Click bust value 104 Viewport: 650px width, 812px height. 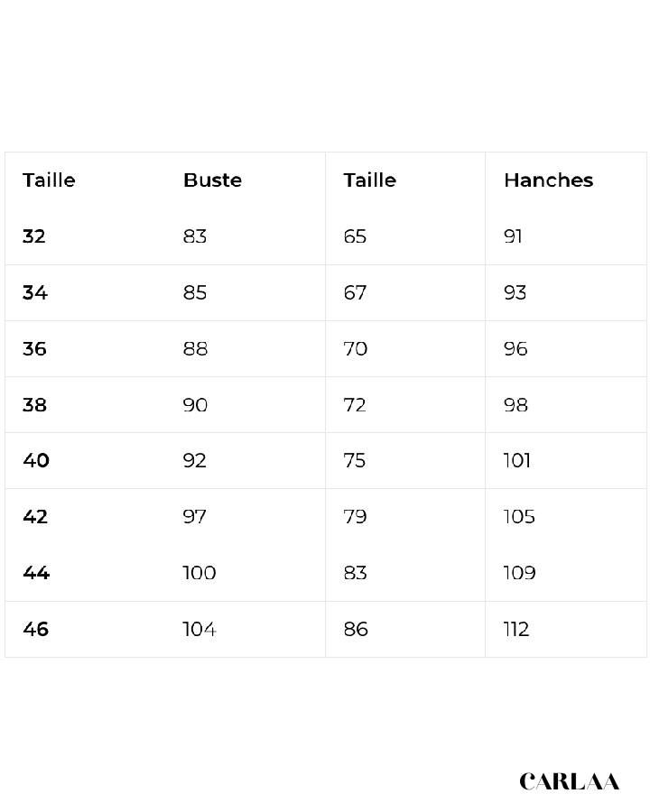point(200,629)
